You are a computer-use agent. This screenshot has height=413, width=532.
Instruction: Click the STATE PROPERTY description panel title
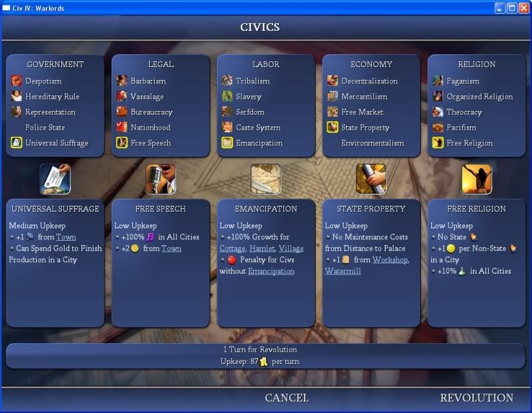pyautogui.click(x=371, y=209)
